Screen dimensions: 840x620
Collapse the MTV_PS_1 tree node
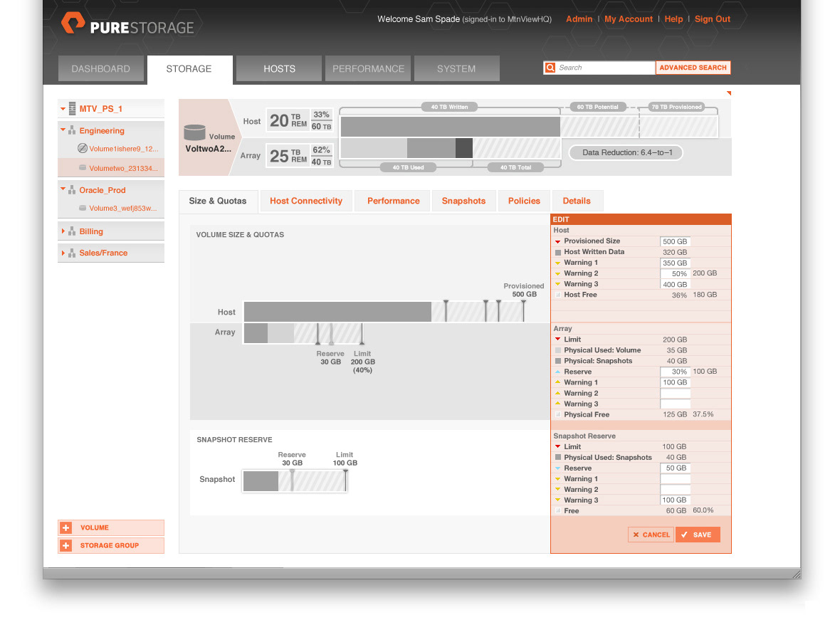click(63, 109)
